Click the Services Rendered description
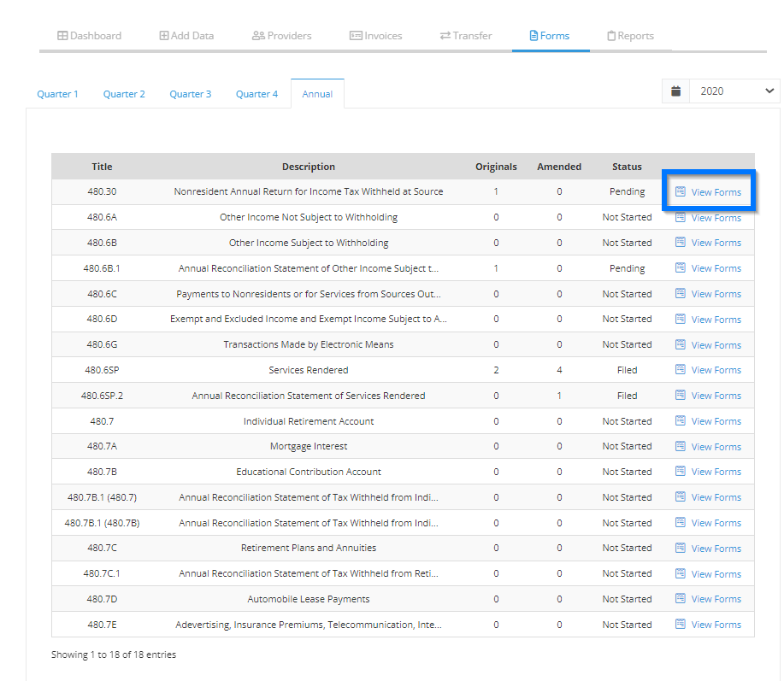Viewport: 784px width, 681px height. tap(309, 370)
